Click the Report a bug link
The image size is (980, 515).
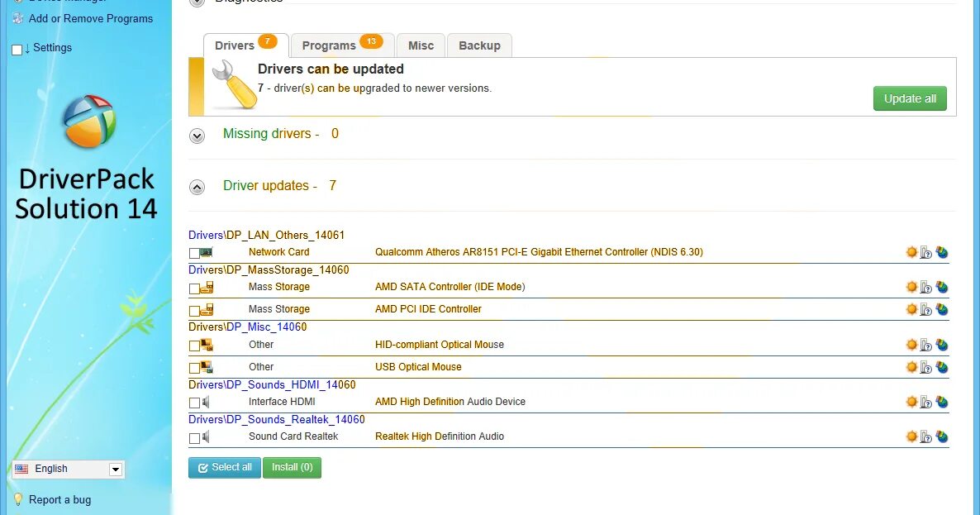pyautogui.click(x=60, y=500)
